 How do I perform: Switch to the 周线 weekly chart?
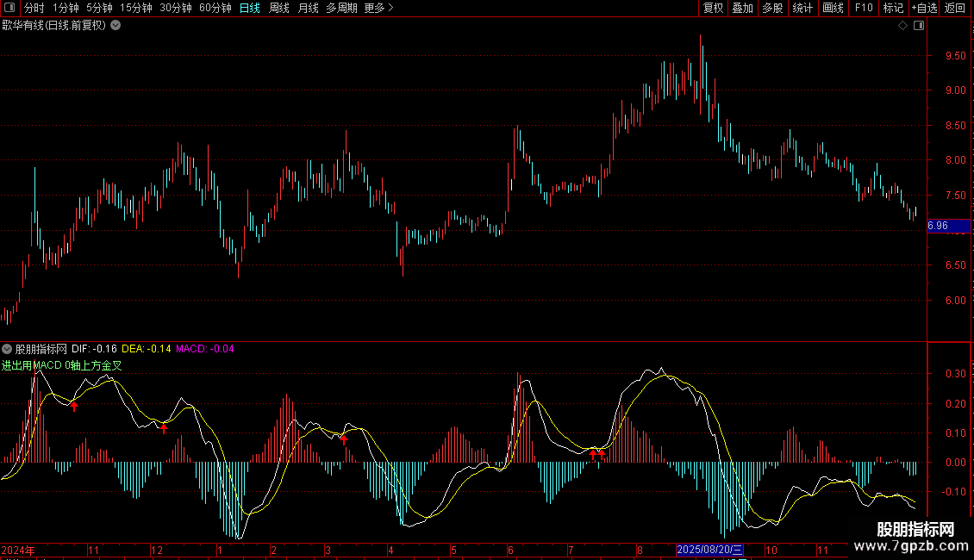(279, 9)
